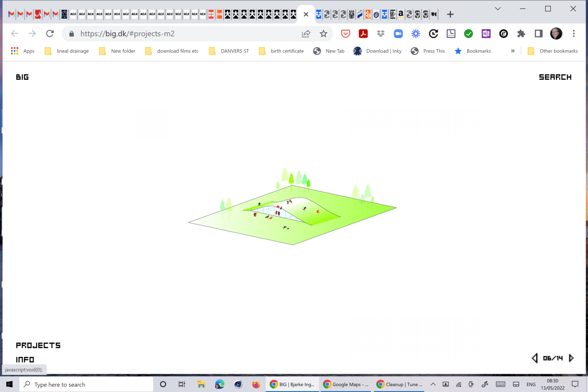Reload the current page
588x392 pixels.
[x=50, y=34]
